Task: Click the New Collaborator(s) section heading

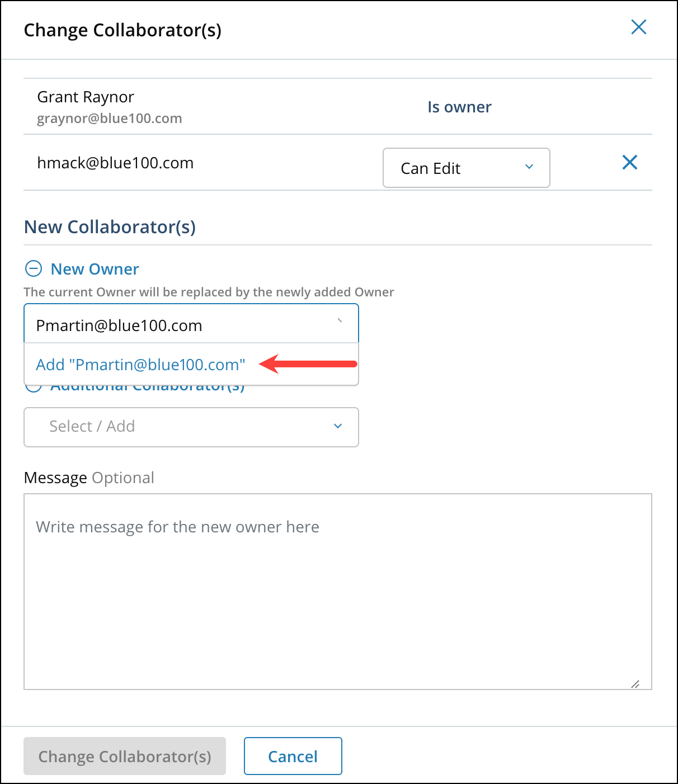Action: pos(110,227)
